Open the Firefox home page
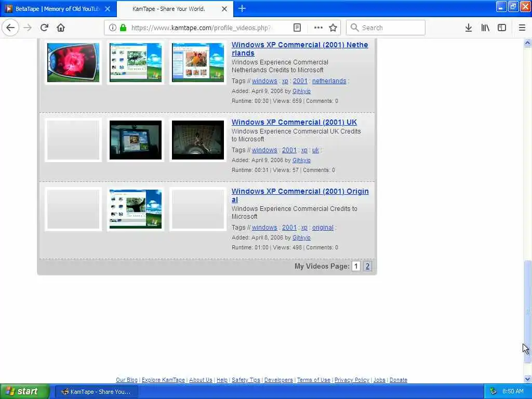Screen dimensions: 532x399 [x=61, y=28]
